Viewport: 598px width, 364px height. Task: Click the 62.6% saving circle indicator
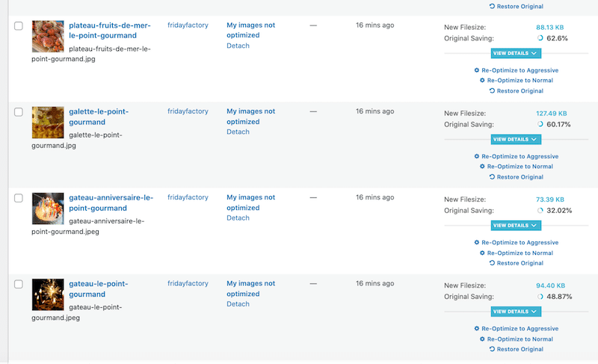coord(540,38)
